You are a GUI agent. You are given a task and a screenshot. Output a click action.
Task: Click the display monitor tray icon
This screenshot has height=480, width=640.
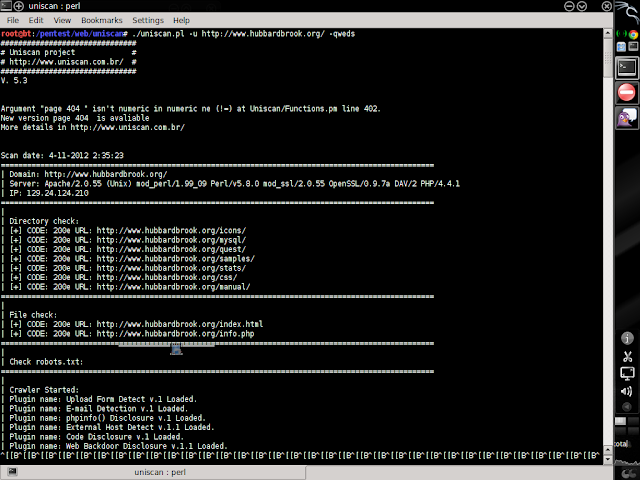pos(627,373)
